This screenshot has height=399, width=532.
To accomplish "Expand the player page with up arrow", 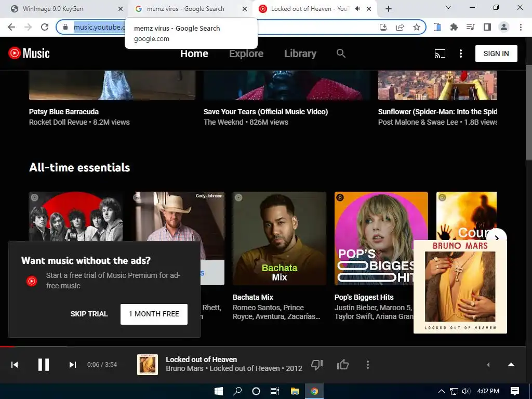I will click(511, 365).
